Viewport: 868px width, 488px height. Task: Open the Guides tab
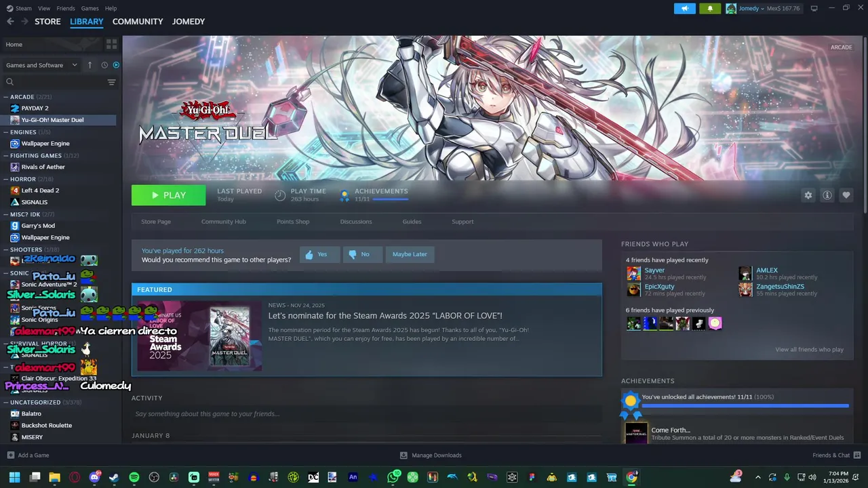[412, 222]
